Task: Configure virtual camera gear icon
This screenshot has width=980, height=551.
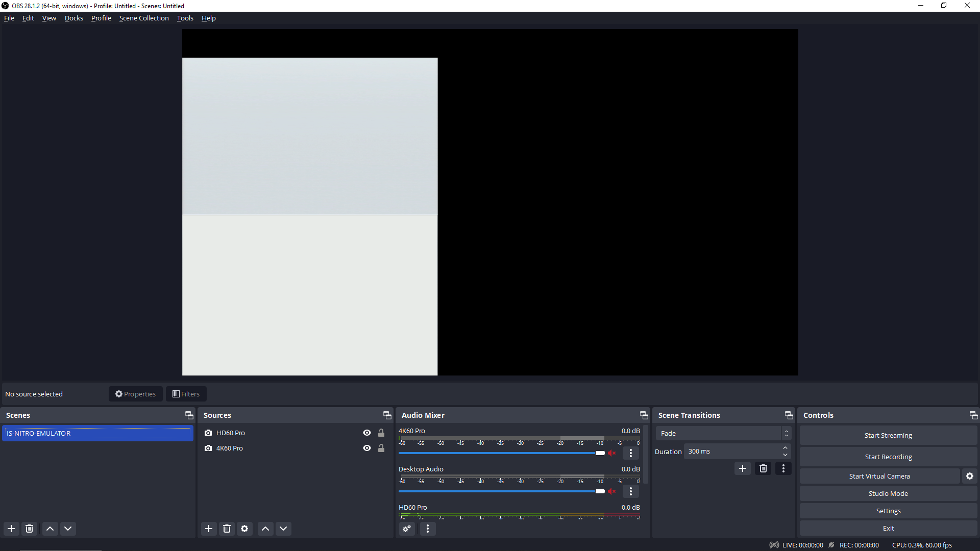Action: tap(970, 476)
